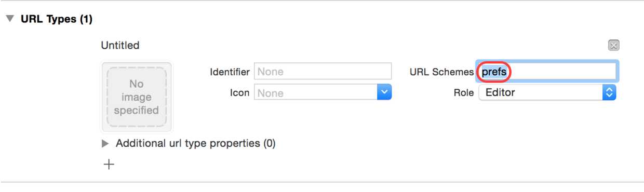The height and width of the screenshot is (192, 644).
Task: Click the 'Identifier' label
Action: coord(230,72)
